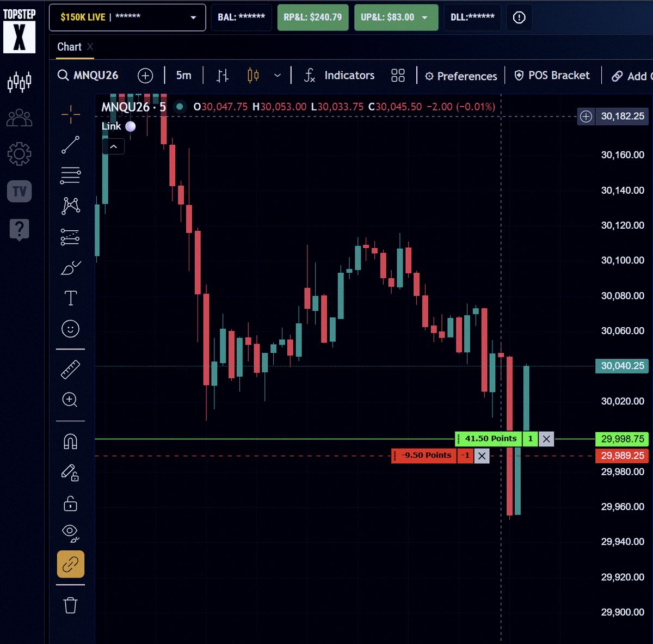The image size is (653, 644).
Task: Select the brush drawing tool
Action: [x=70, y=267]
